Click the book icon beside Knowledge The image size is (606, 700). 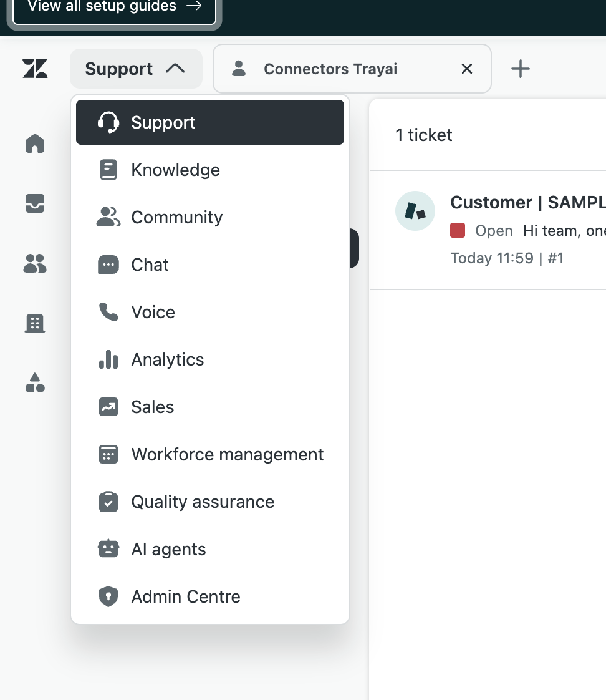click(108, 170)
